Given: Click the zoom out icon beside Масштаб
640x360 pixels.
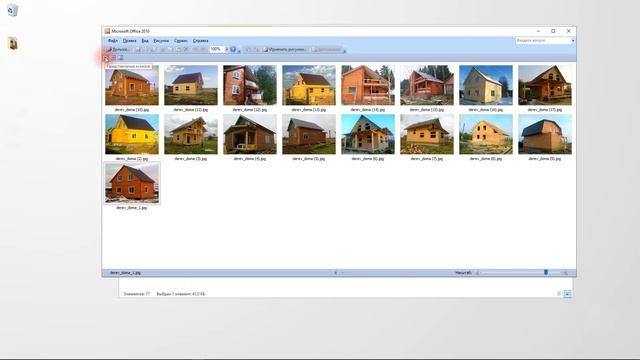Looking at the screenshot, I should pos(477,273).
